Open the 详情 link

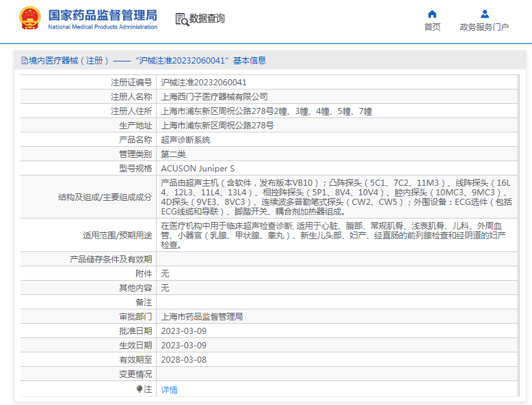click(169, 389)
